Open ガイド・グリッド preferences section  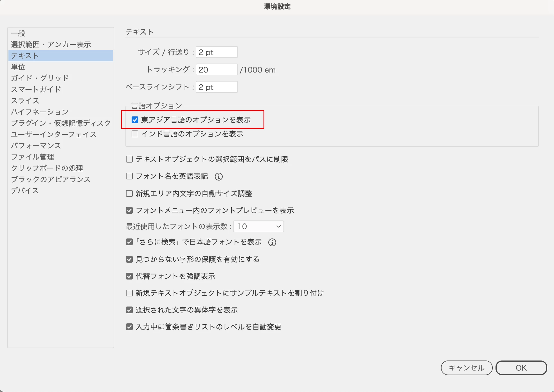[x=40, y=78]
